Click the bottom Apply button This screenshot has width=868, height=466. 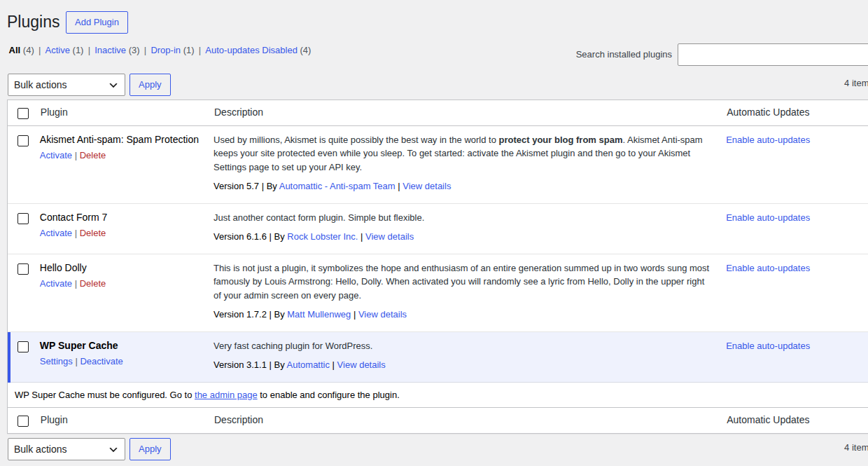[x=150, y=449]
